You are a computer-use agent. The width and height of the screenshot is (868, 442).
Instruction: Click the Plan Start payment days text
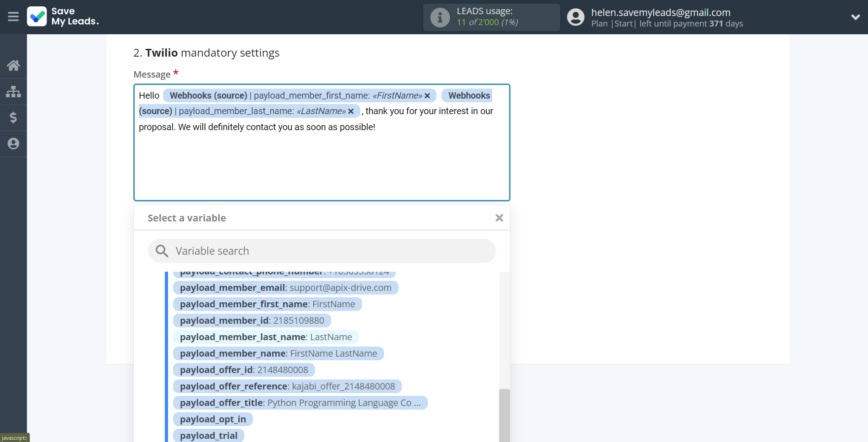[667, 24]
